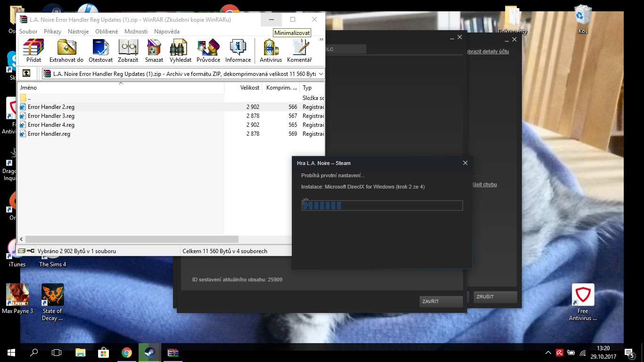This screenshot has width=644, height=362.
Task: Open Google Chrome from the taskbar
Action: (127, 352)
